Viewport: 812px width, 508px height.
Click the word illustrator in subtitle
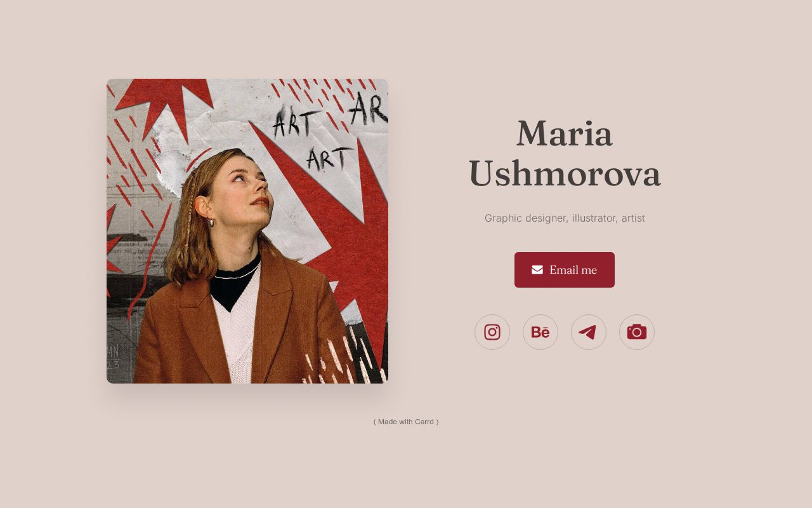[594, 218]
